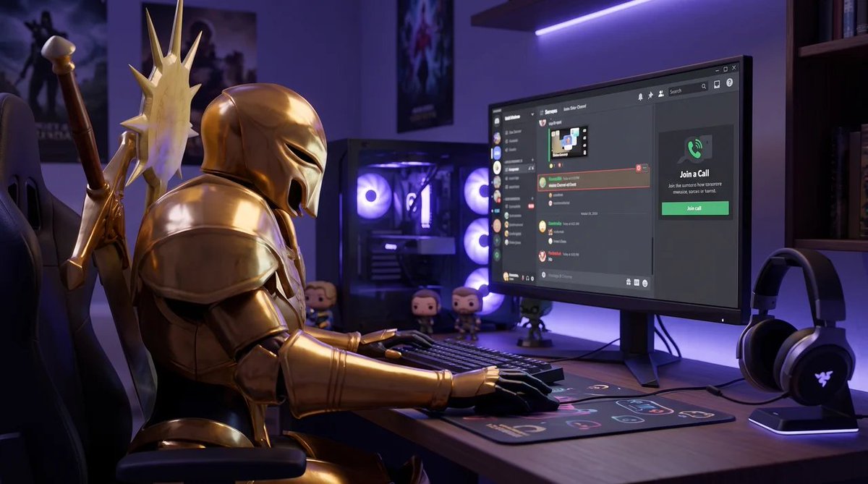Open the inbox icon beside Search
This screenshot has height=484, width=868.
(717, 85)
